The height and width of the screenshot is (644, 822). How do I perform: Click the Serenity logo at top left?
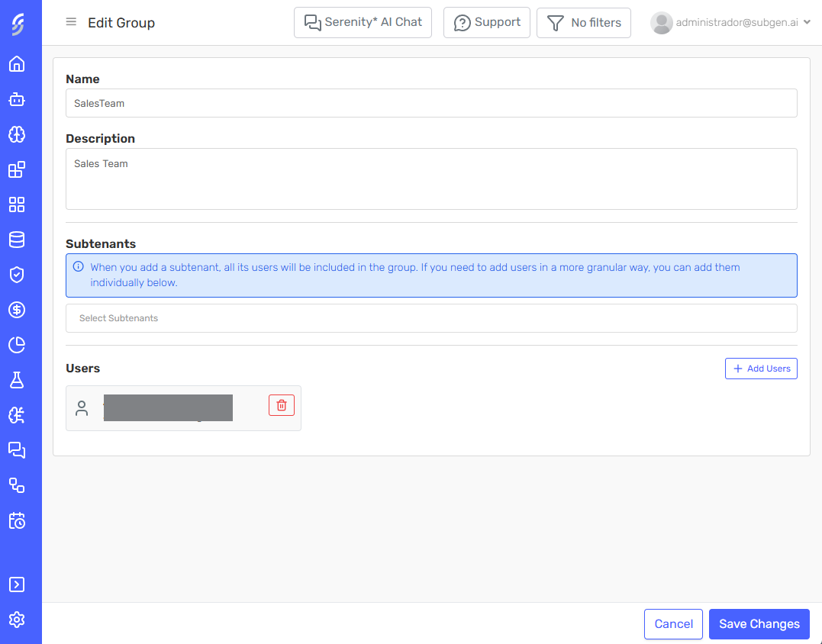pyautogui.click(x=20, y=23)
